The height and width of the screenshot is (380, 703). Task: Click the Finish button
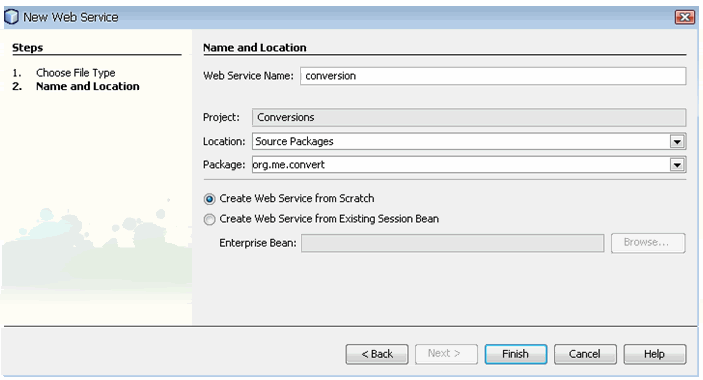pyautogui.click(x=516, y=354)
